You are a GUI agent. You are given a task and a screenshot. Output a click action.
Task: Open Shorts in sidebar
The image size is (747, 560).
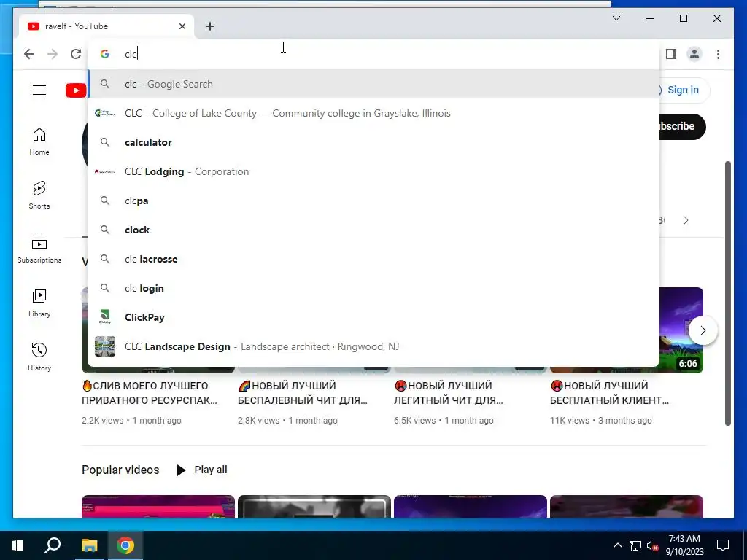coord(39,195)
